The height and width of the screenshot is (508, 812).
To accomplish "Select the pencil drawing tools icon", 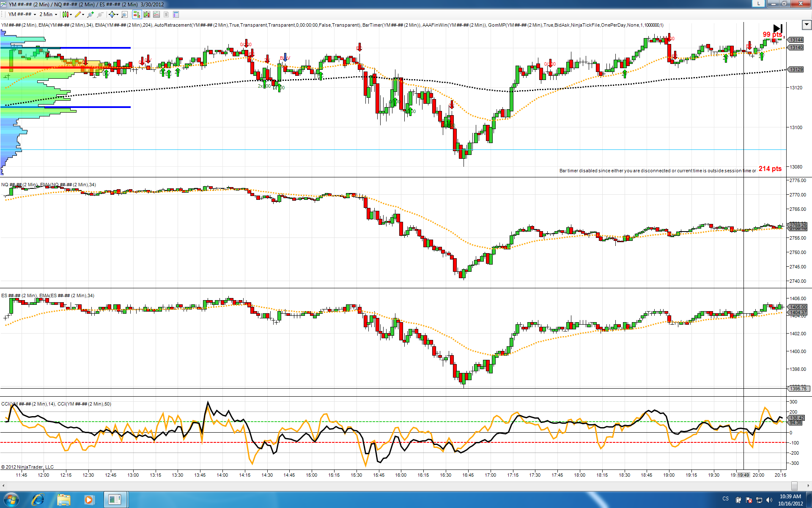I will pos(78,14).
